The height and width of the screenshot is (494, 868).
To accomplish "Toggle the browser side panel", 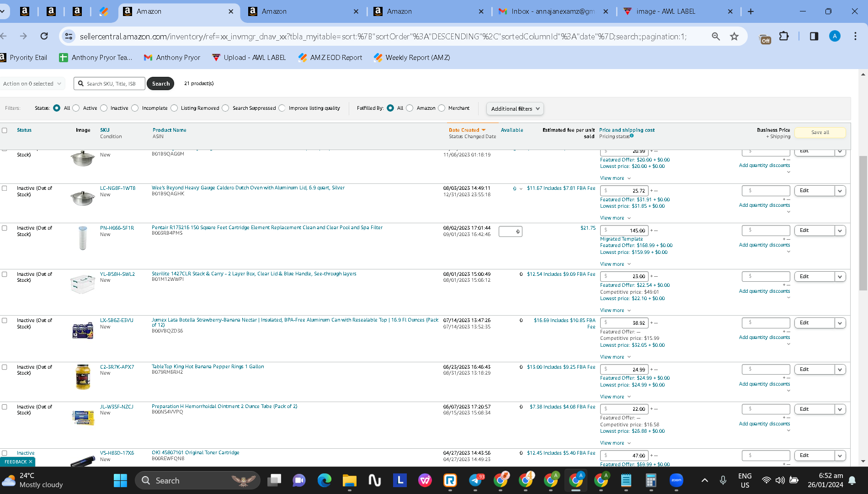I will pyautogui.click(x=814, y=36).
